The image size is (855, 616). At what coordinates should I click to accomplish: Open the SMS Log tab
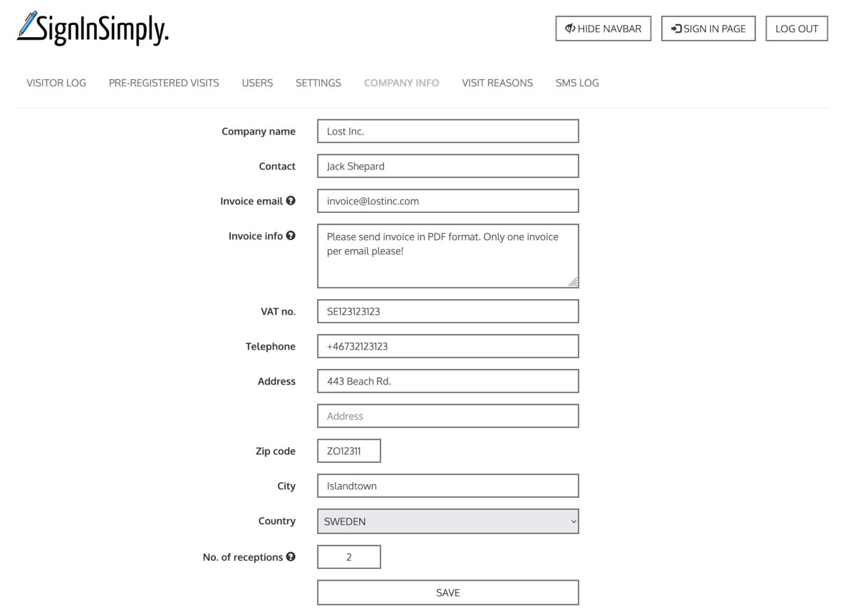[577, 83]
